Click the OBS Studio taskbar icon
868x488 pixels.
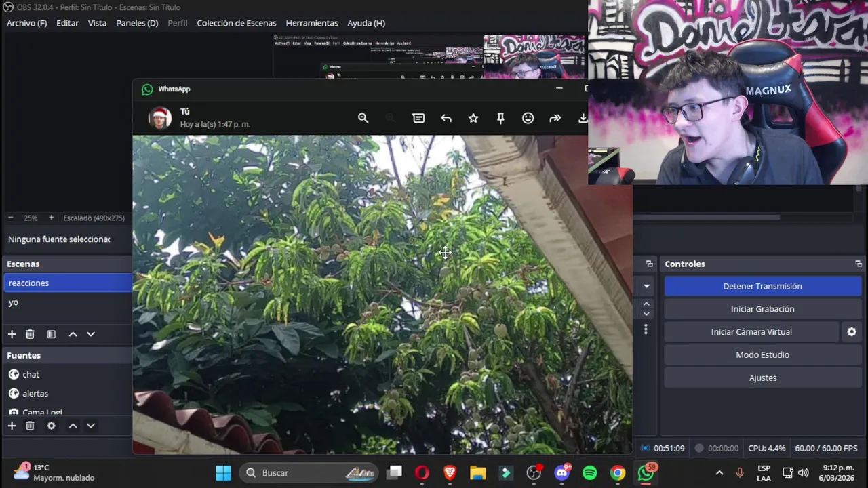tap(534, 472)
